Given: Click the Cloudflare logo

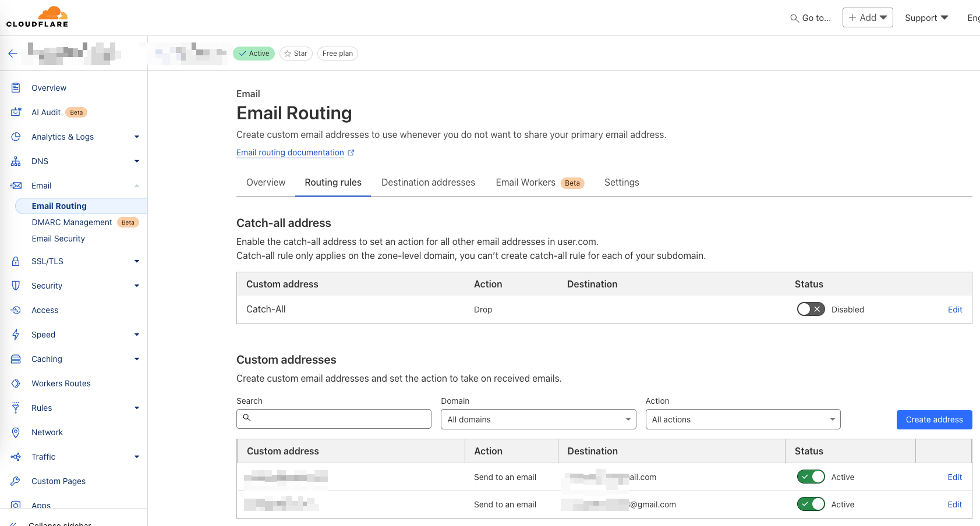Looking at the screenshot, I should coord(37,17).
